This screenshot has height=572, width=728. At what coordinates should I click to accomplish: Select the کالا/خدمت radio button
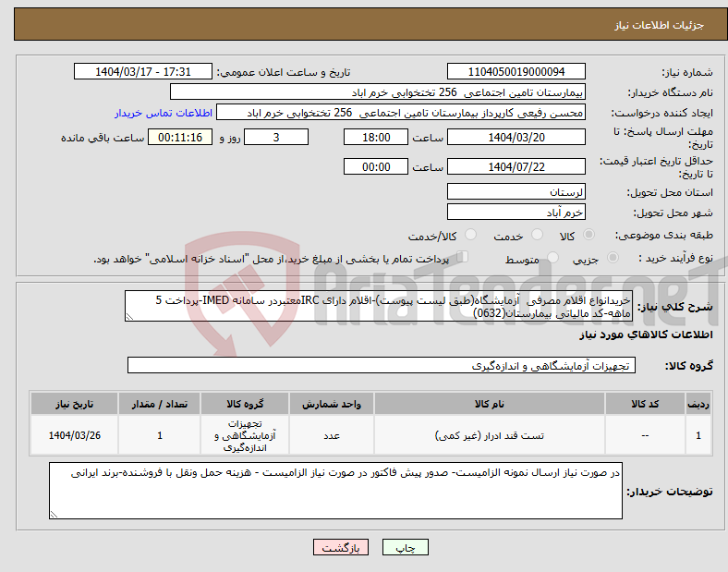coord(470,235)
